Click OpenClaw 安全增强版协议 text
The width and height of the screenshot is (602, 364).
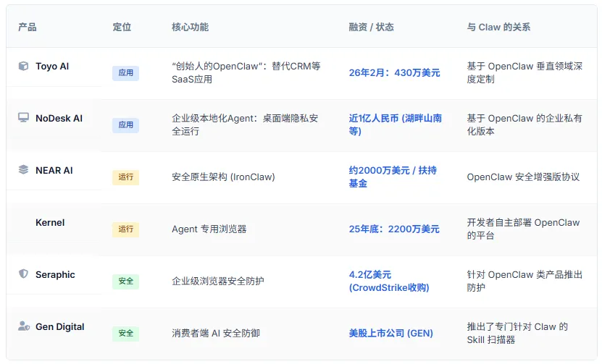tap(523, 177)
